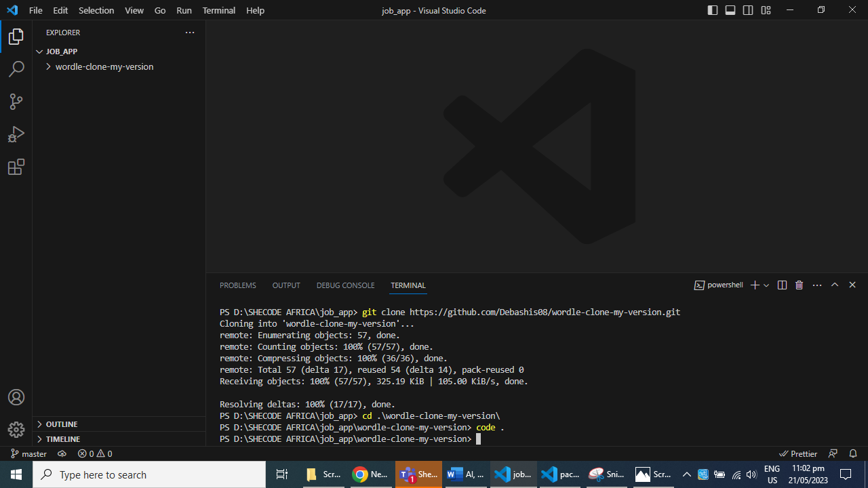The height and width of the screenshot is (488, 868).
Task: Switch to the OUTPUT tab
Action: [x=286, y=285]
